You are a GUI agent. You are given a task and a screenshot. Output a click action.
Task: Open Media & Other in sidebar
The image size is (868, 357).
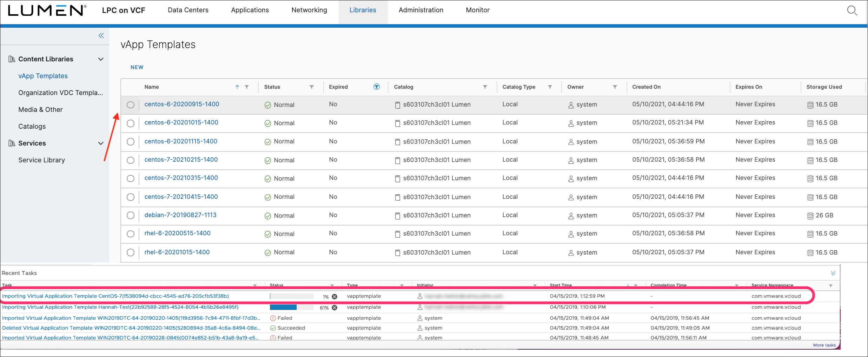click(40, 109)
